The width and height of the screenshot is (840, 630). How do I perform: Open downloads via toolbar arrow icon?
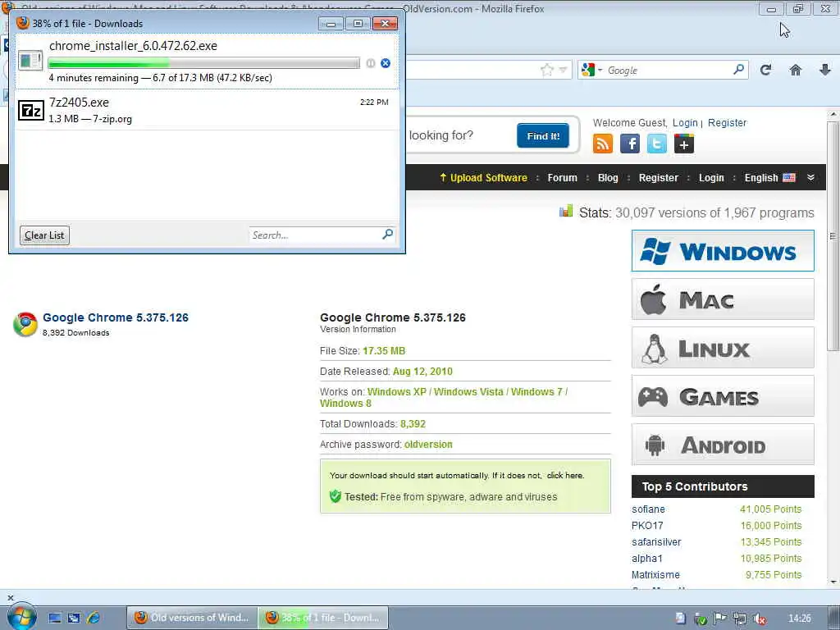pos(825,70)
